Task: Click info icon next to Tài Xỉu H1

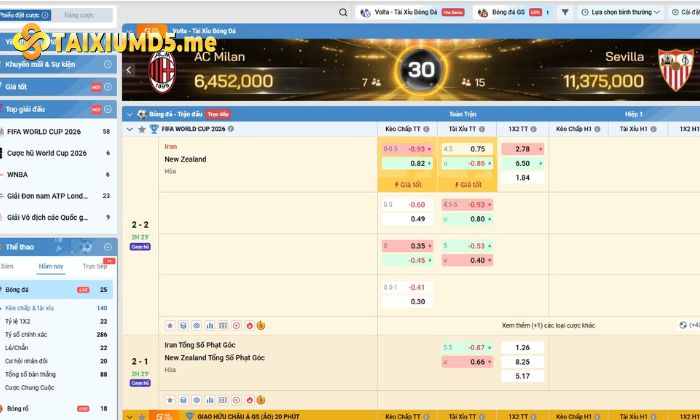Action: (653, 129)
